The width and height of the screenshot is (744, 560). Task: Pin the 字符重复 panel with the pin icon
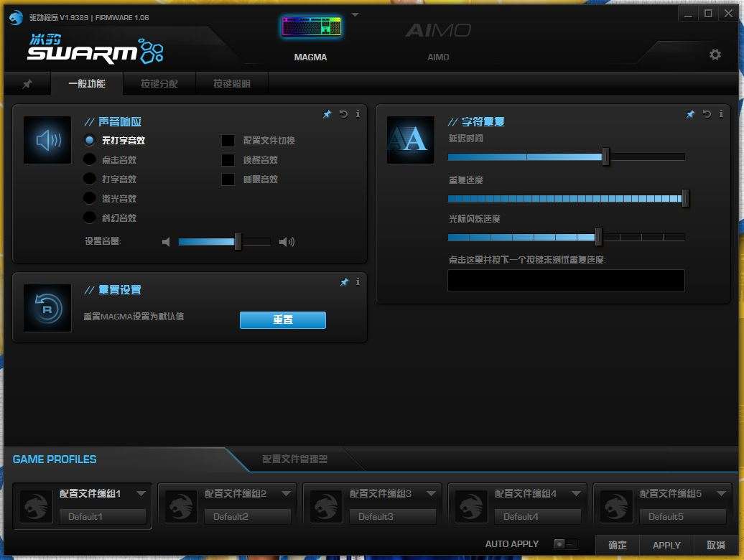pyautogui.click(x=690, y=113)
